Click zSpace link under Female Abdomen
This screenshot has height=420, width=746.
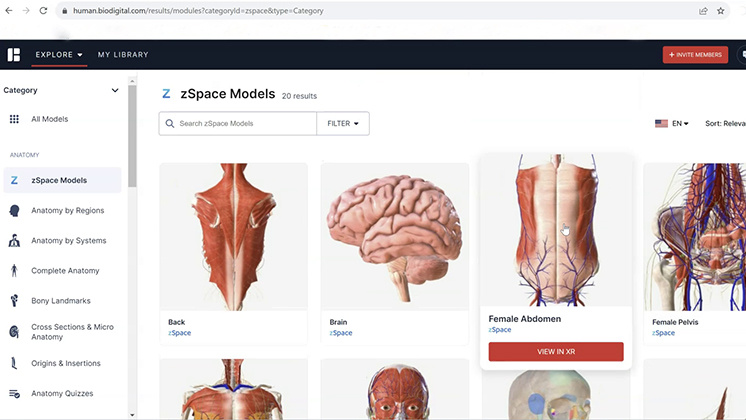500,330
